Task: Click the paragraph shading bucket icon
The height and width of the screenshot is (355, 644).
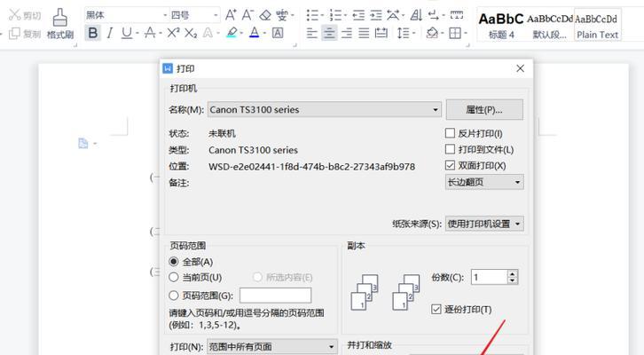Action: [x=432, y=33]
